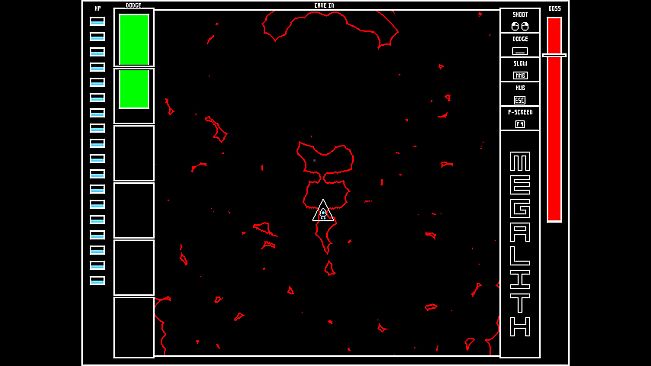This screenshot has height=366, width=651.
Task: Click the left mouse icon under SHOOT
Action: pyautogui.click(x=515, y=26)
